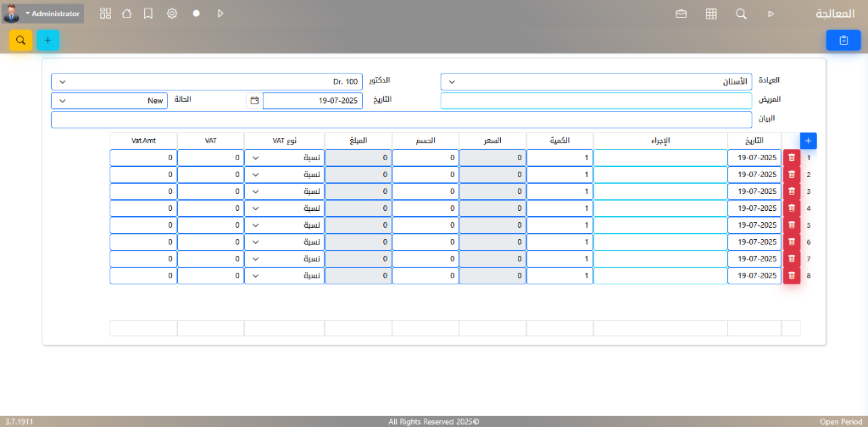The image size is (868, 427).
Task: Open the bookmark icon in the top bar
Action: pyautogui.click(x=148, y=14)
